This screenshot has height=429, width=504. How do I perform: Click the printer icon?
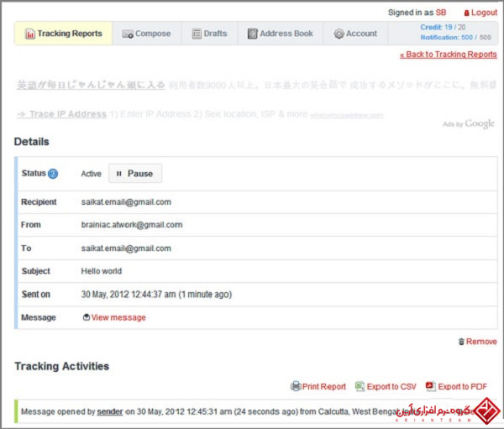click(296, 386)
